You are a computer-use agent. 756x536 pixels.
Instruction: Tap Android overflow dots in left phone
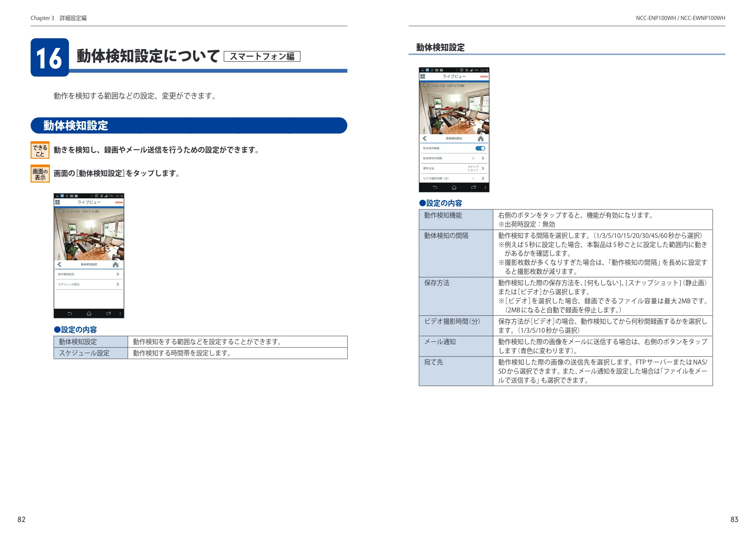tap(120, 314)
